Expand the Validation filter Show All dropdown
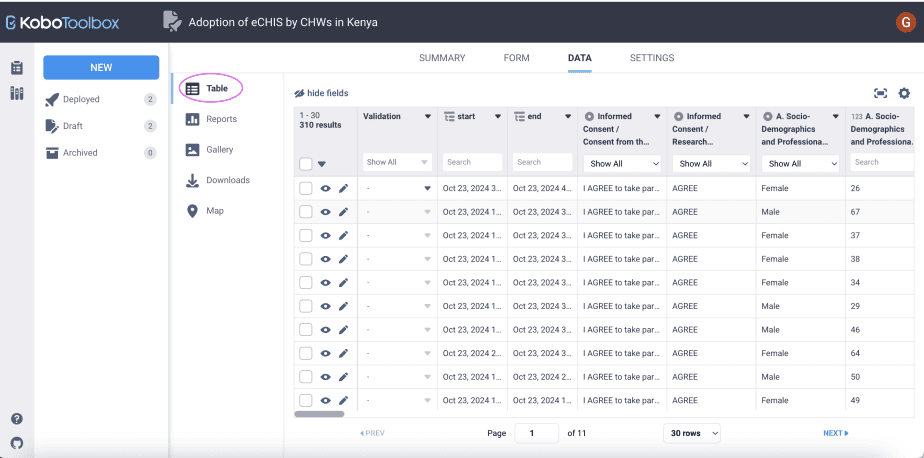 pyautogui.click(x=397, y=162)
